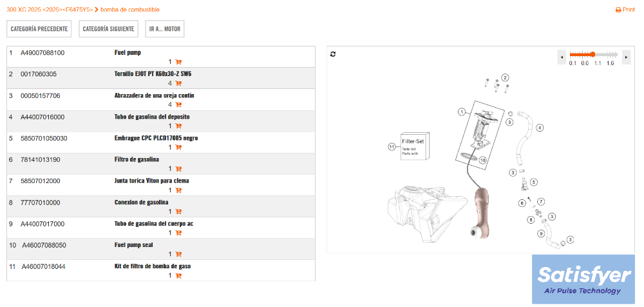Add Tornillo EJOT screw to cart
This screenshot has height=307, width=644.
178,84
